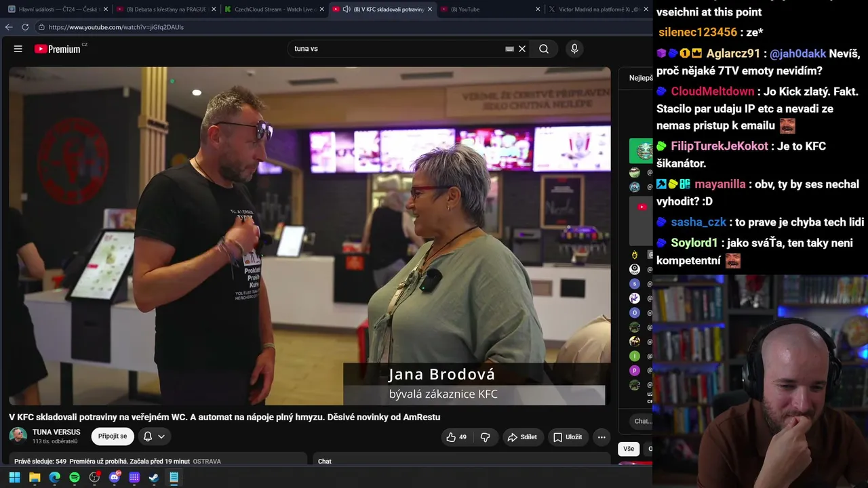Go back with the browser back arrow
The width and height of the screenshot is (868, 488).
[9, 27]
